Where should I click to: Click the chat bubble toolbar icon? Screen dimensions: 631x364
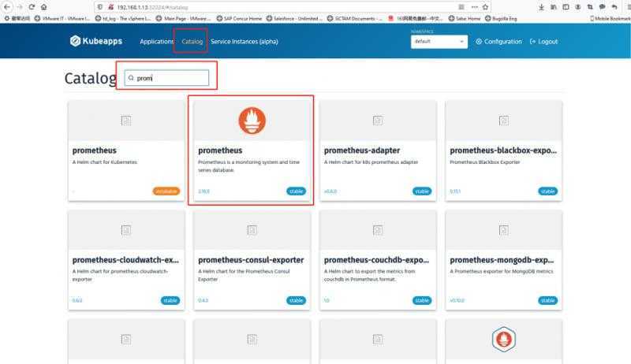[x=602, y=7]
